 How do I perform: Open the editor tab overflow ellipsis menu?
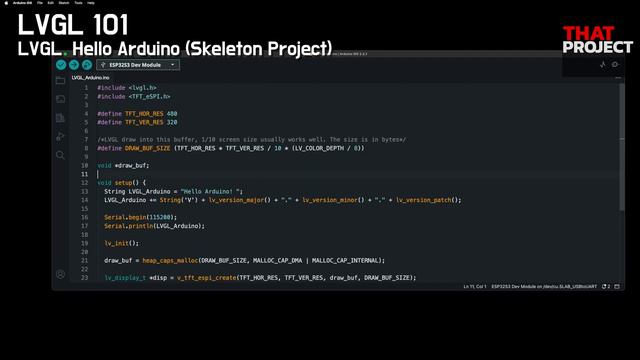coord(618,78)
